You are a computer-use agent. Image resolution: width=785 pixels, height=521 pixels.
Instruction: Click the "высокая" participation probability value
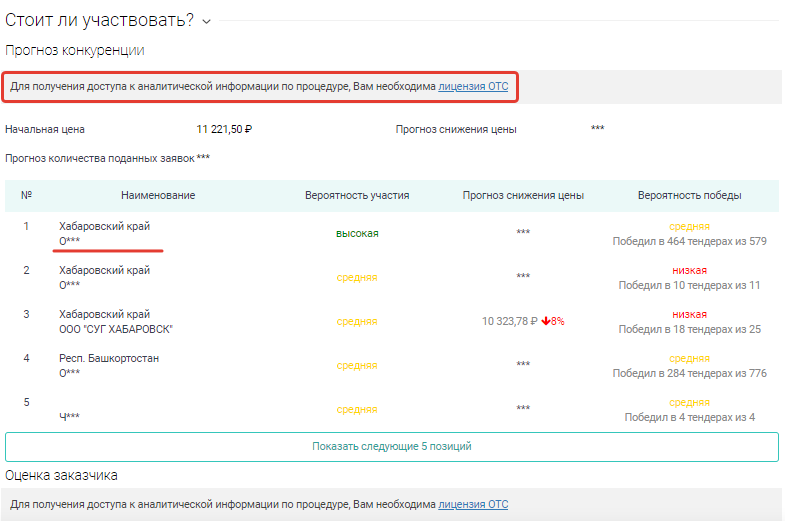357,234
